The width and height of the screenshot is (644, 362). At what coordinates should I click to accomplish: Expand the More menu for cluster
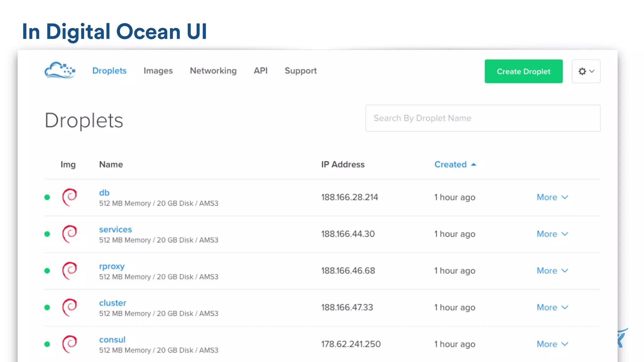coord(552,308)
